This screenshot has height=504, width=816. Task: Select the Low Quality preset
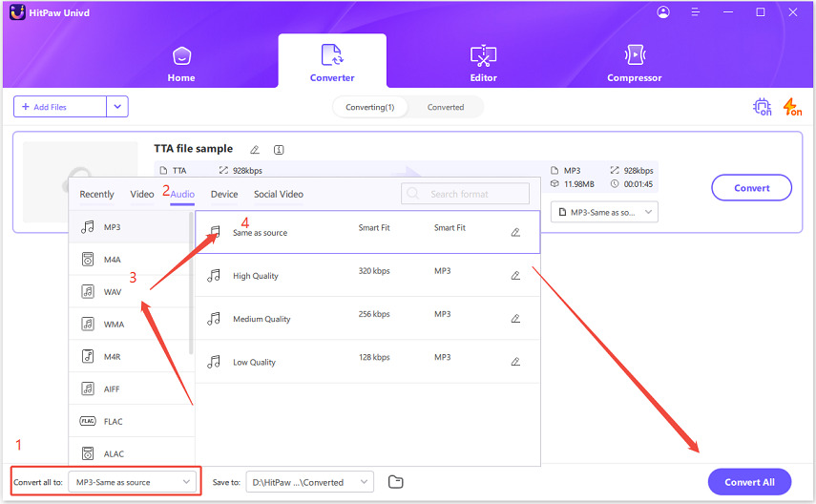(367, 362)
